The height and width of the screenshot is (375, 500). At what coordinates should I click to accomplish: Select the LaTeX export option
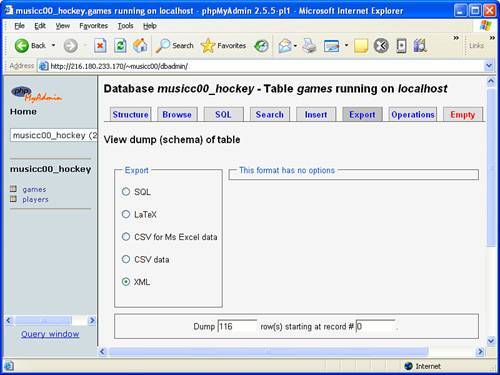[126, 214]
